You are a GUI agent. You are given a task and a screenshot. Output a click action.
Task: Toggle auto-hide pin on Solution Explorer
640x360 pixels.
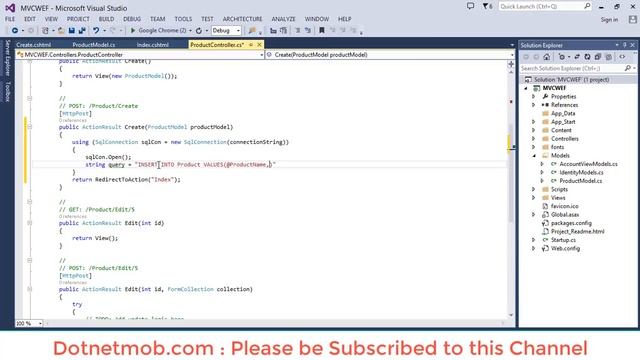coord(624,45)
